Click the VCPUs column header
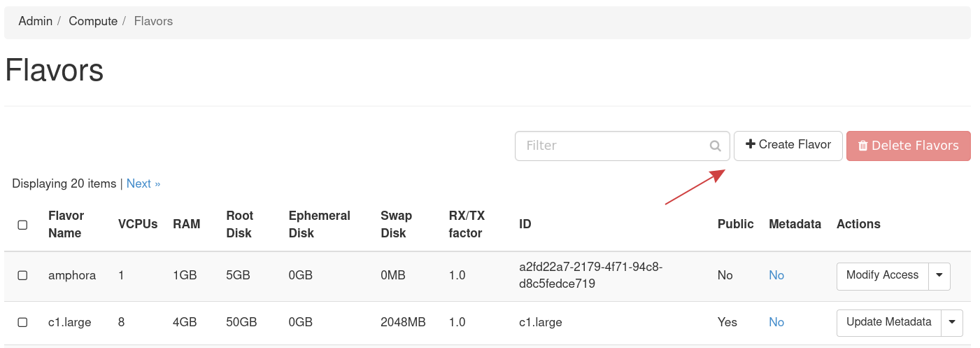This screenshot has height=348, width=980. (x=138, y=224)
